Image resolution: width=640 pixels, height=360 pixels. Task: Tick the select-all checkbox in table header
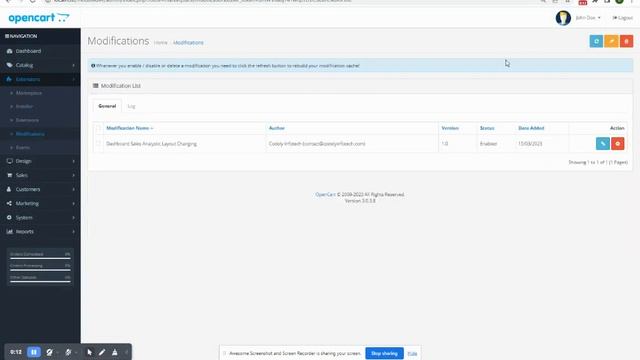click(98, 128)
